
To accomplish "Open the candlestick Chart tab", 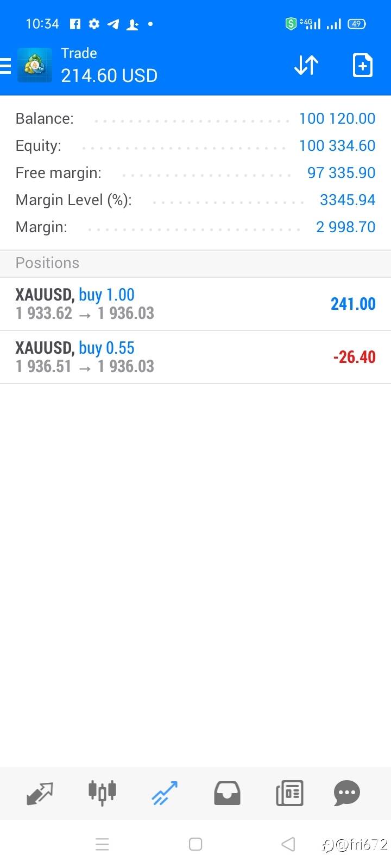I will pos(102,793).
